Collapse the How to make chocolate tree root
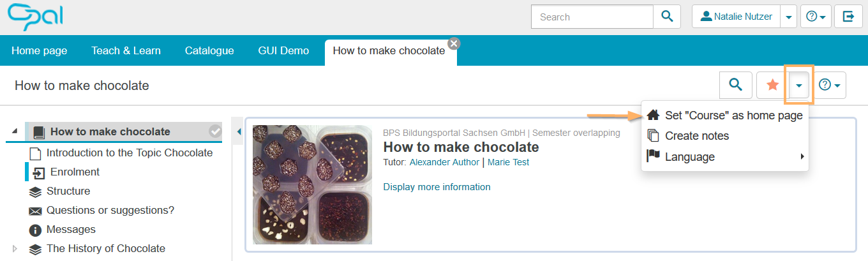The width and height of the screenshot is (868, 261). pos(15,131)
